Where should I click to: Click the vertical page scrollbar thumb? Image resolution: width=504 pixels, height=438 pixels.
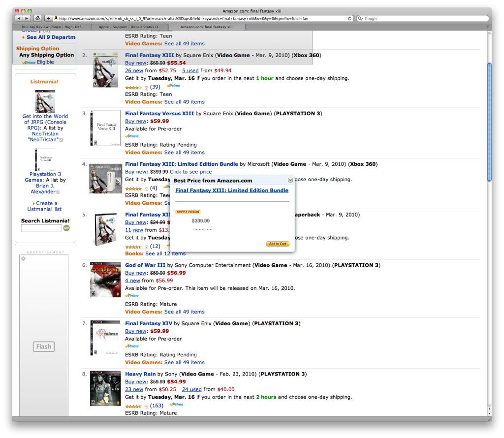[489, 122]
